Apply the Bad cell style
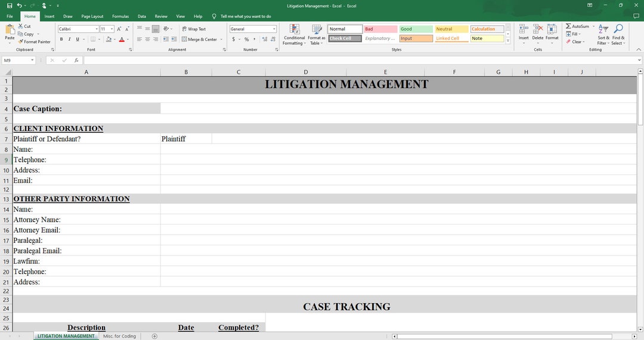The width and height of the screenshot is (644, 340). (x=380, y=29)
